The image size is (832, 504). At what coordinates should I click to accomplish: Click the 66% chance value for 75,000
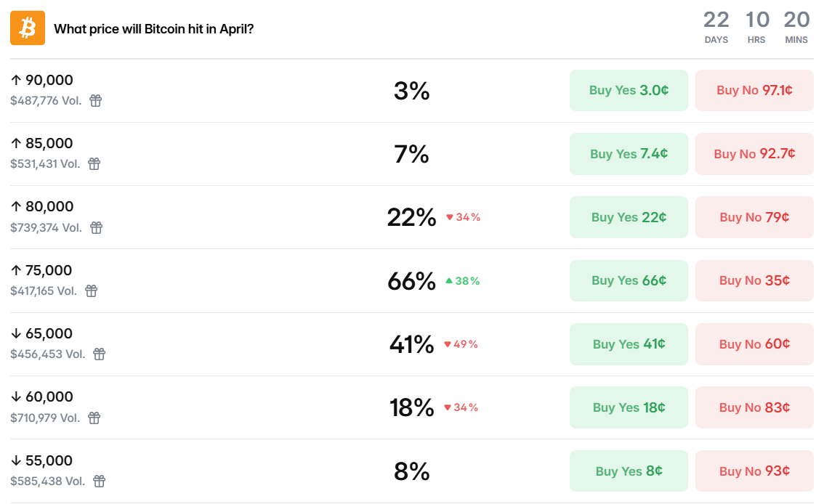[x=411, y=281]
